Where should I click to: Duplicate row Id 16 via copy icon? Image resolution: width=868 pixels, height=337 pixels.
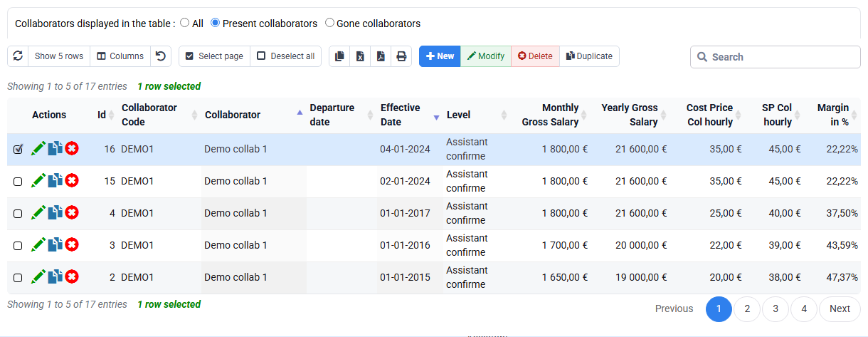(55, 149)
